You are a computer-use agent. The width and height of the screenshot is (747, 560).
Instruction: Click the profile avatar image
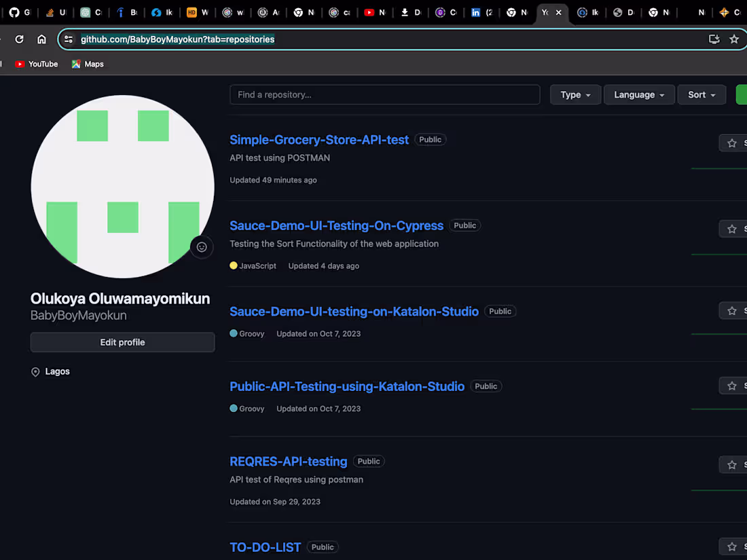(x=122, y=186)
